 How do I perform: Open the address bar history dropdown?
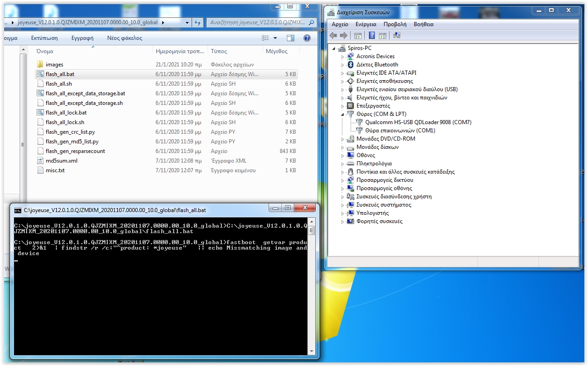[x=187, y=22]
